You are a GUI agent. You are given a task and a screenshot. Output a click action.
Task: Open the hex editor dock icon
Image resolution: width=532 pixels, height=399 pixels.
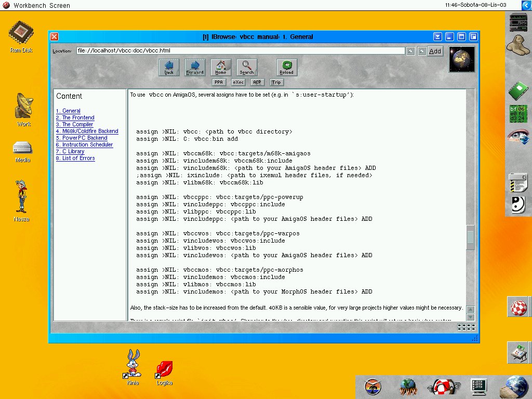[518, 114]
